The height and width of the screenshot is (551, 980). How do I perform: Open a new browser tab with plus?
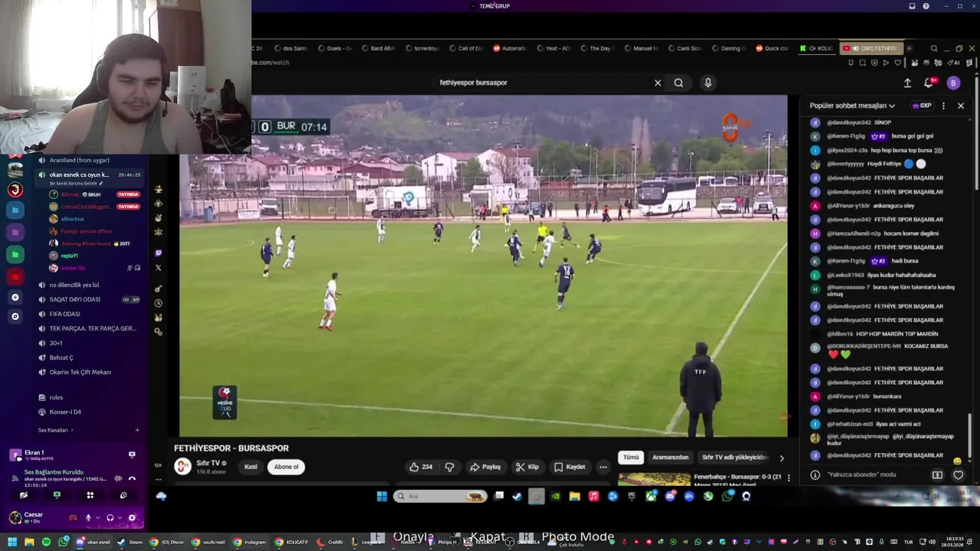[x=909, y=48]
